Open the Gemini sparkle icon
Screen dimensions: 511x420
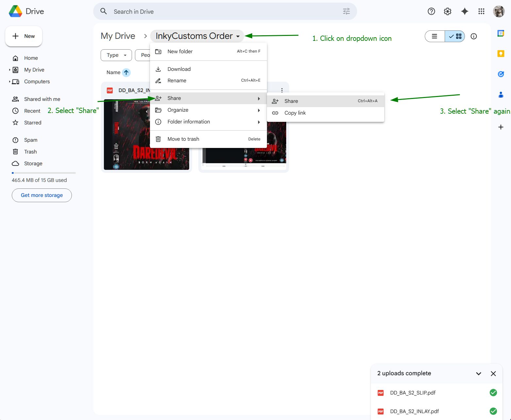pos(465,11)
